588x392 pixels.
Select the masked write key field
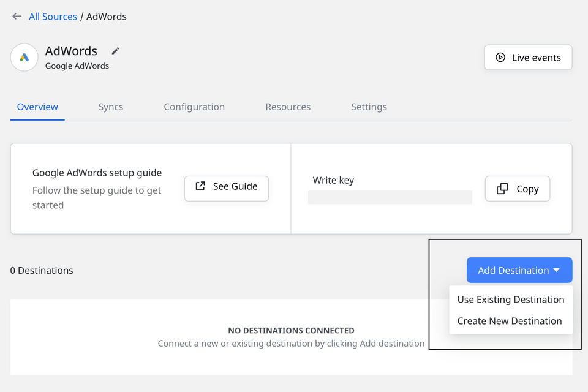pos(390,197)
